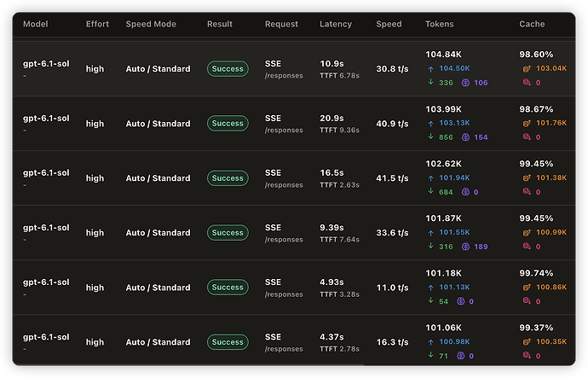This screenshot has height=378, width=588.
Task: Click the 101.87K total tokens value
Action: pyautogui.click(x=443, y=218)
